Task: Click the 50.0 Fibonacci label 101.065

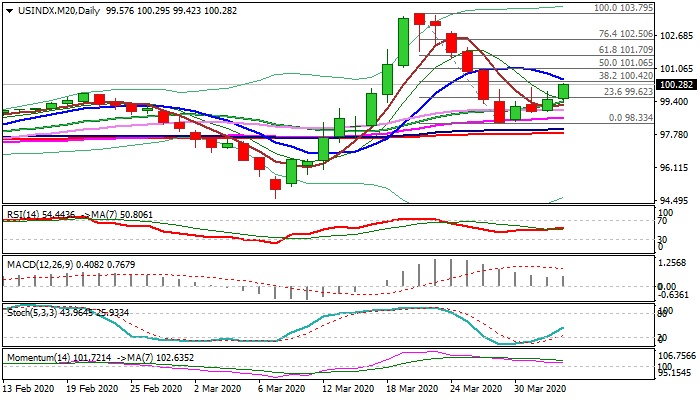Action: click(625, 62)
